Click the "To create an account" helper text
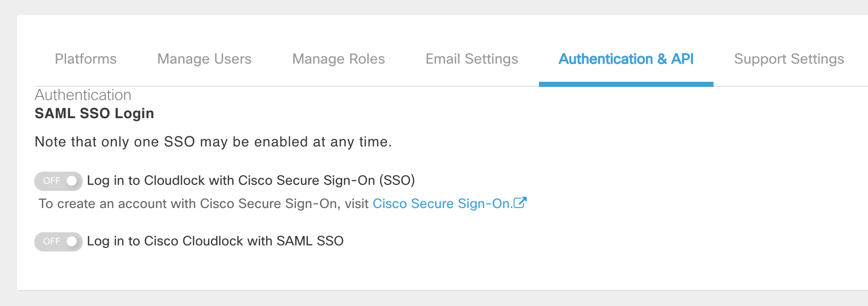This screenshot has height=306, width=868. 204,203
